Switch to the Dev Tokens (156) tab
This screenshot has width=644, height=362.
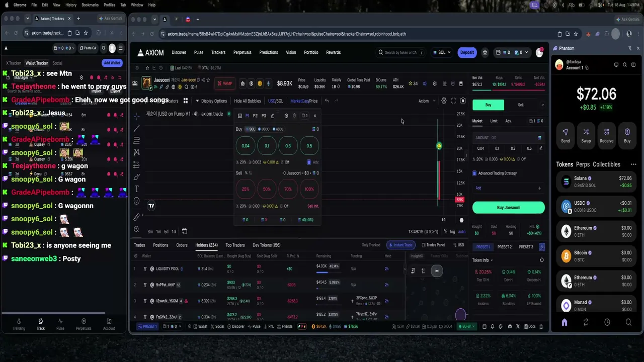point(267,245)
